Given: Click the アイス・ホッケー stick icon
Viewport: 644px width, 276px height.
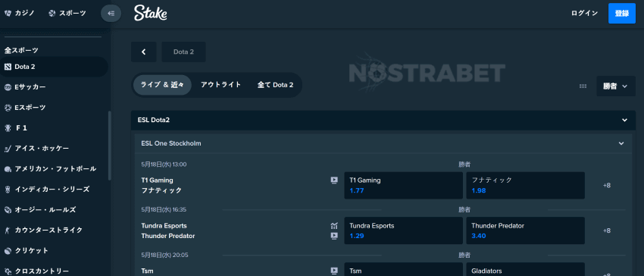Looking at the screenshot, I should click(8, 149).
